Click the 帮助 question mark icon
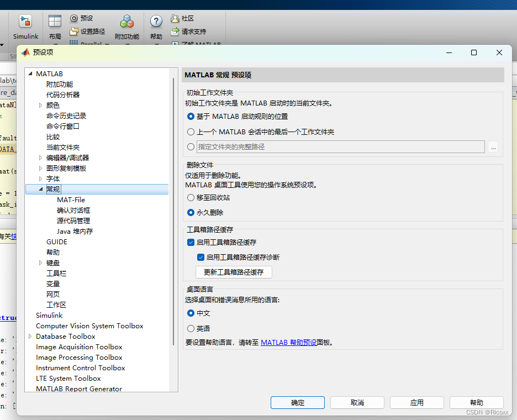 point(156,22)
